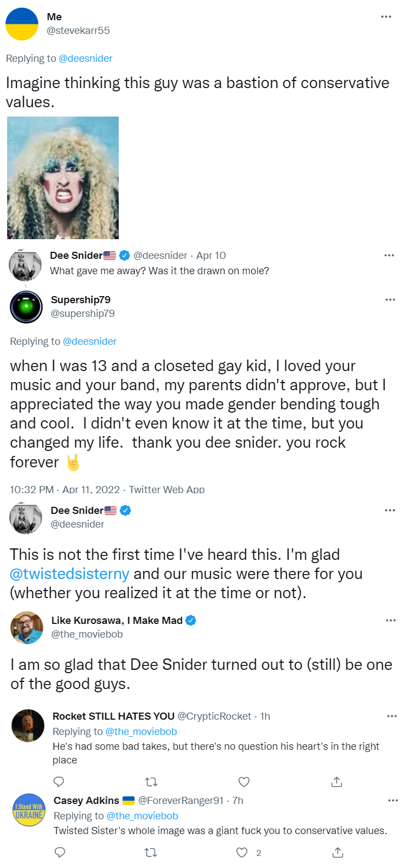This screenshot has width=401, height=868.
Task: Reply to Casey Adkins' tweet
Action: click(x=60, y=852)
